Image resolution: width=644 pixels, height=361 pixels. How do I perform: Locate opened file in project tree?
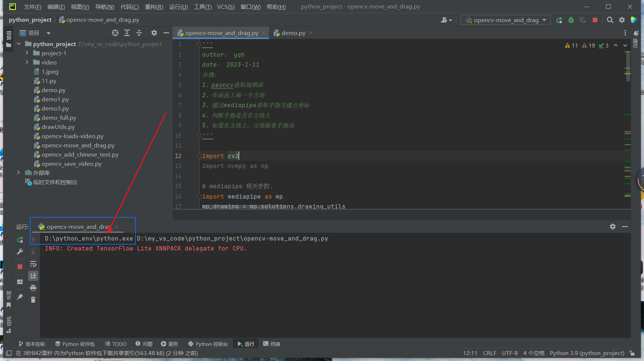pyautogui.click(x=115, y=33)
